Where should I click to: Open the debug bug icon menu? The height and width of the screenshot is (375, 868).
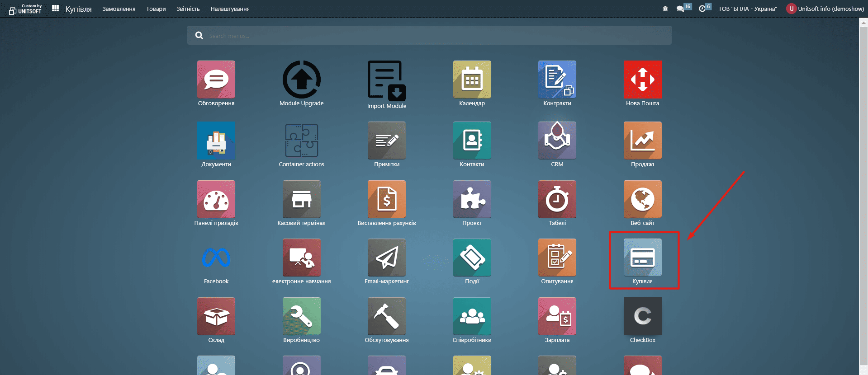pyautogui.click(x=665, y=9)
